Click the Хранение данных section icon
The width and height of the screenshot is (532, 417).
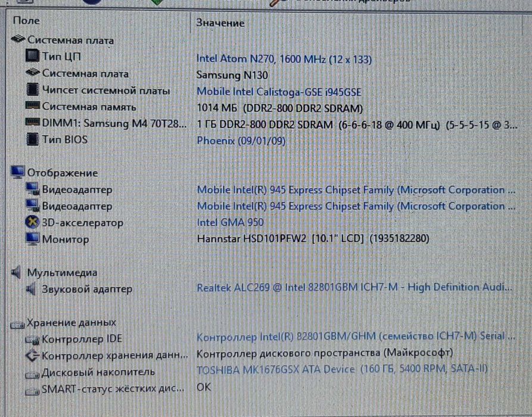point(17,325)
